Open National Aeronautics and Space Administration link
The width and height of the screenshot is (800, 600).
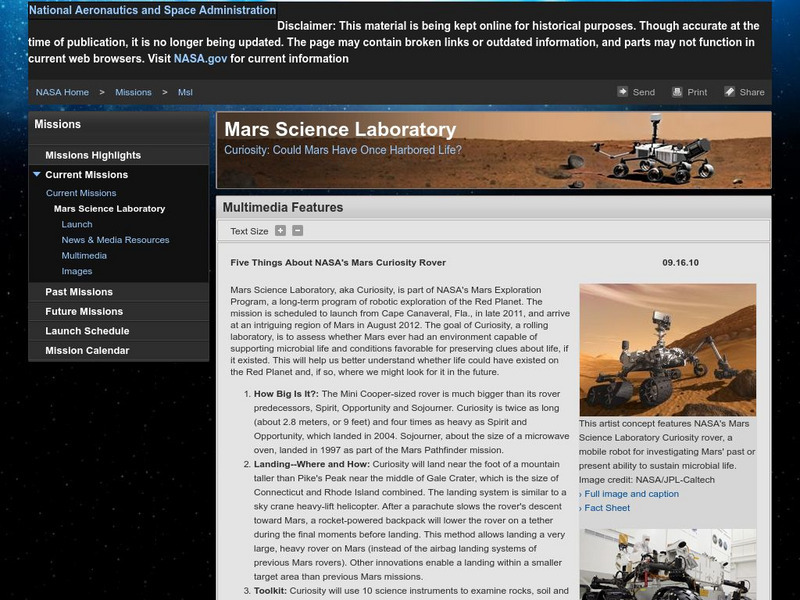tap(152, 10)
